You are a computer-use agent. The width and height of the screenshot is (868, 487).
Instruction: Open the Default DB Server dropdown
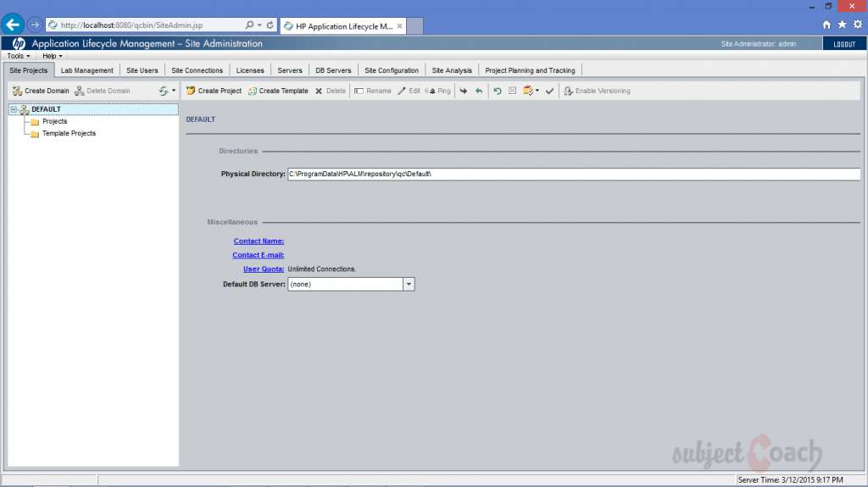coord(409,284)
